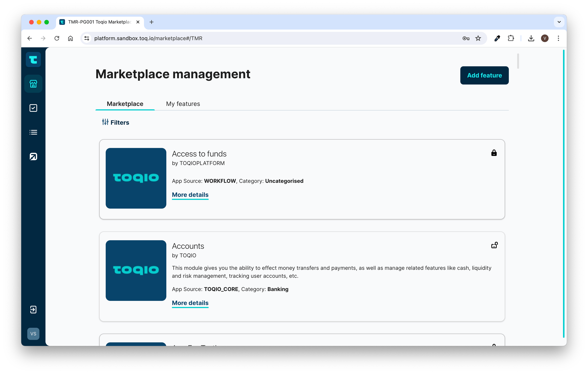
Task: Click the Toqio logo in sidebar
Action: (33, 59)
